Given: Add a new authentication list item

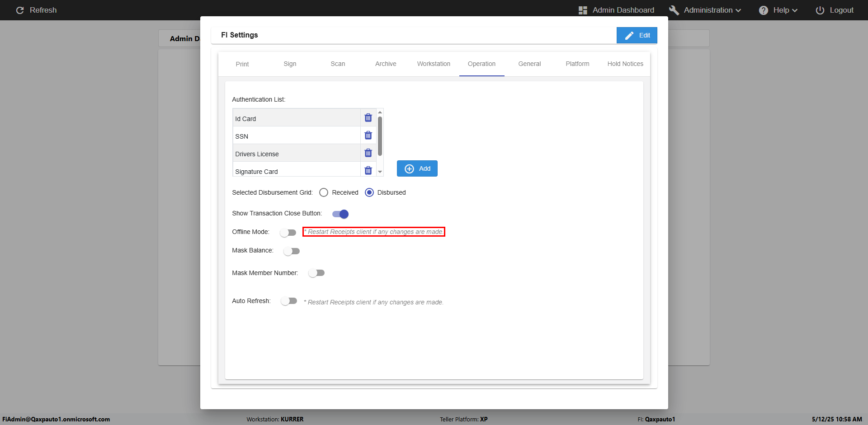Looking at the screenshot, I should click(x=417, y=168).
